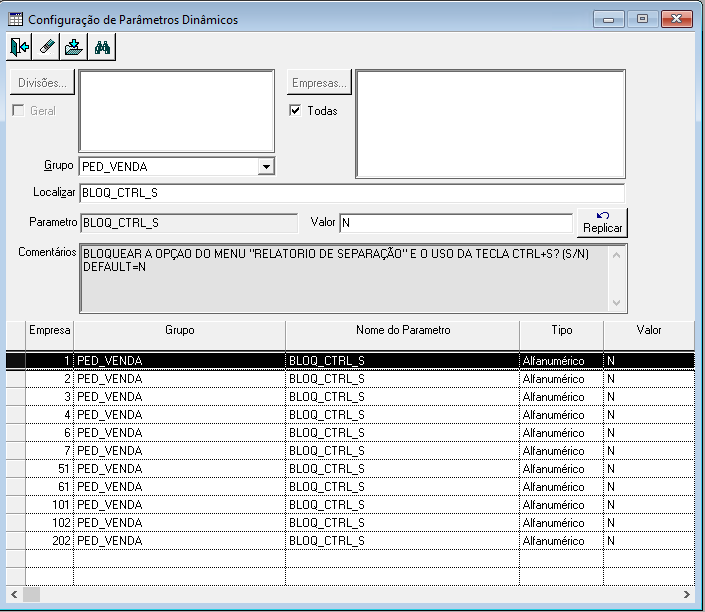The height and width of the screenshot is (612, 705).
Task: Close the Configuração de Parâmetros Dinâmicos window
Action: point(677,19)
